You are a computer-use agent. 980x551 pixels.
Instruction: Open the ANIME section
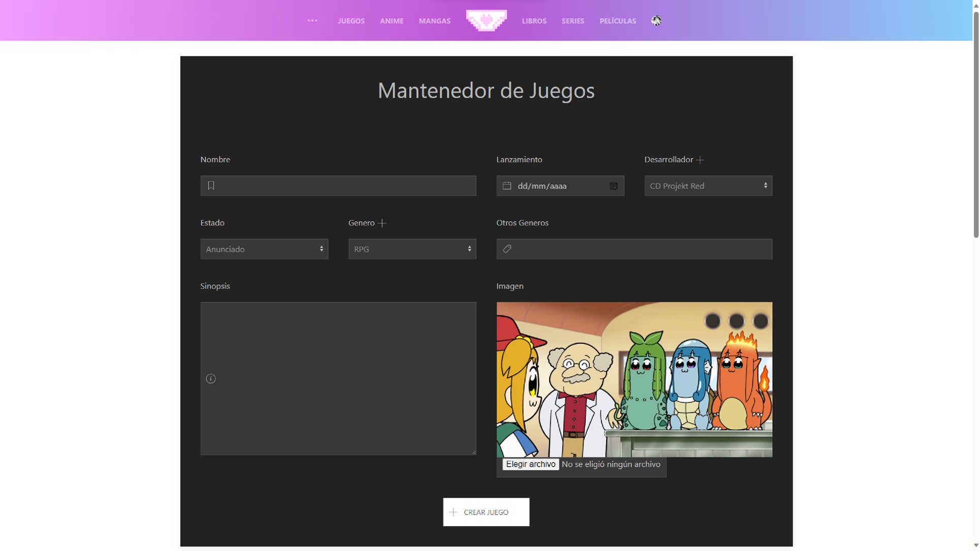pyautogui.click(x=391, y=21)
